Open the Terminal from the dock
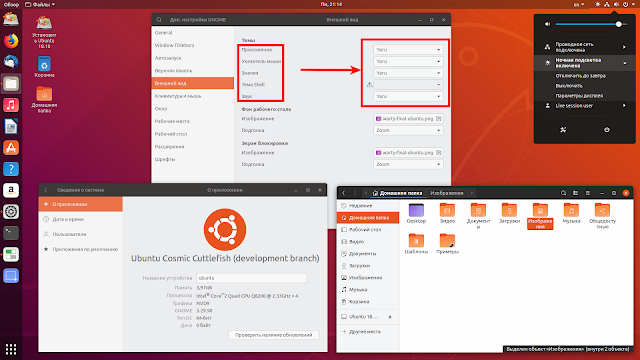Screen dimensions: 640x360 point(11,233)
